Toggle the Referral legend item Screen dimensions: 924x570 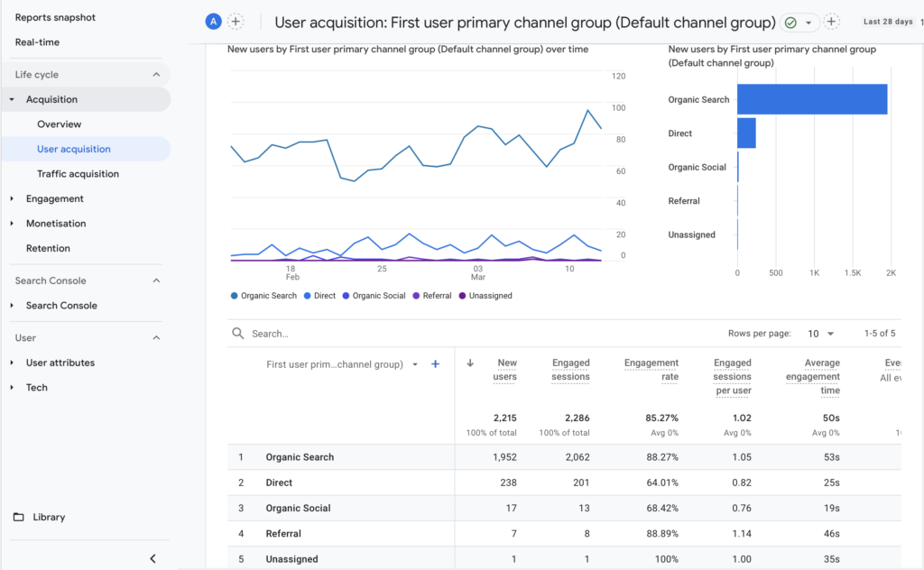tap(432, 296)
